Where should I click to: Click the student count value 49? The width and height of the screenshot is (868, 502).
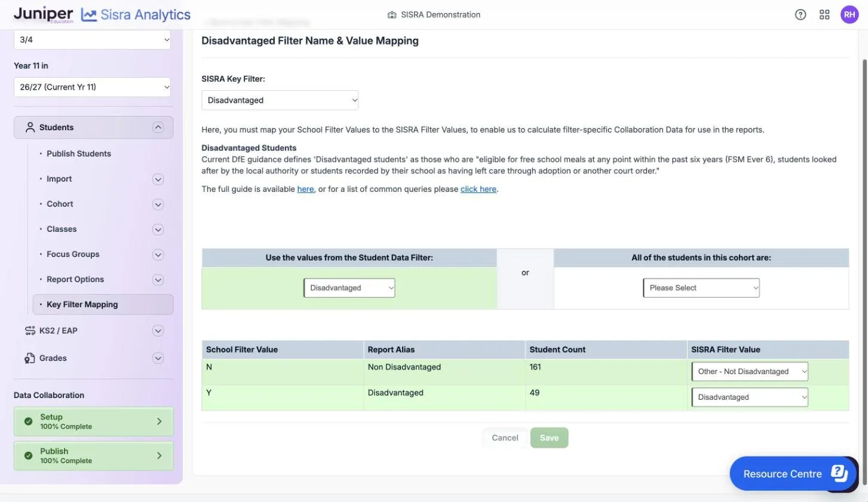coord(535,393)
